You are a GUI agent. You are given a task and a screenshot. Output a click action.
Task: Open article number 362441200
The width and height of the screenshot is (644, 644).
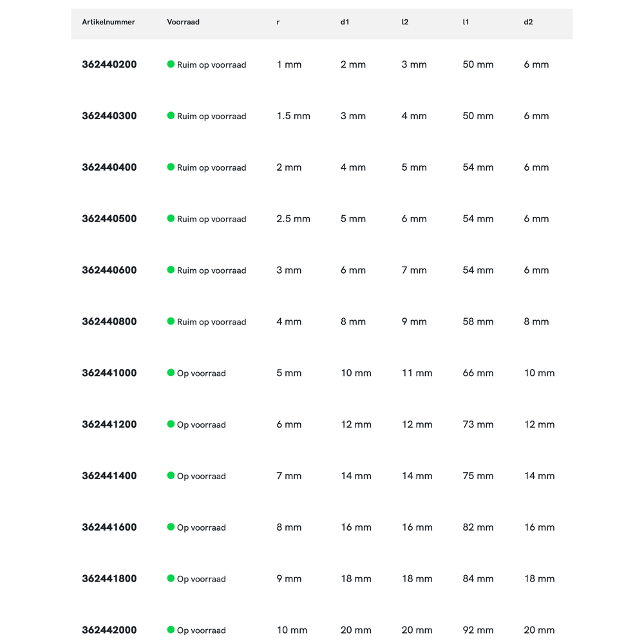(x=109, y=424)
